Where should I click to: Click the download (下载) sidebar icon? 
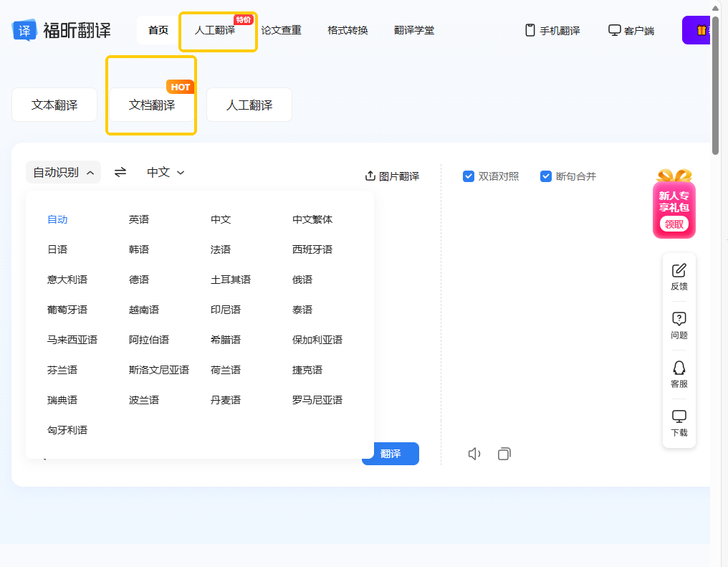[679, 423]
